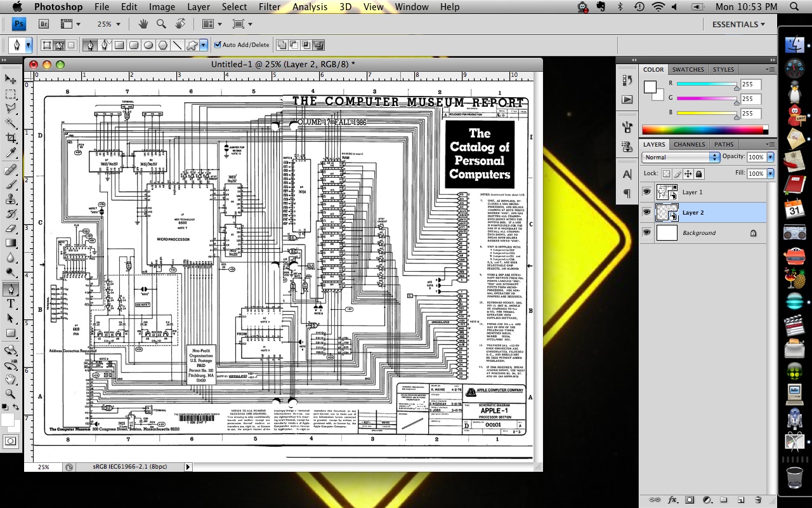Select the Clone Stamp tool

(x=11, y=199)
